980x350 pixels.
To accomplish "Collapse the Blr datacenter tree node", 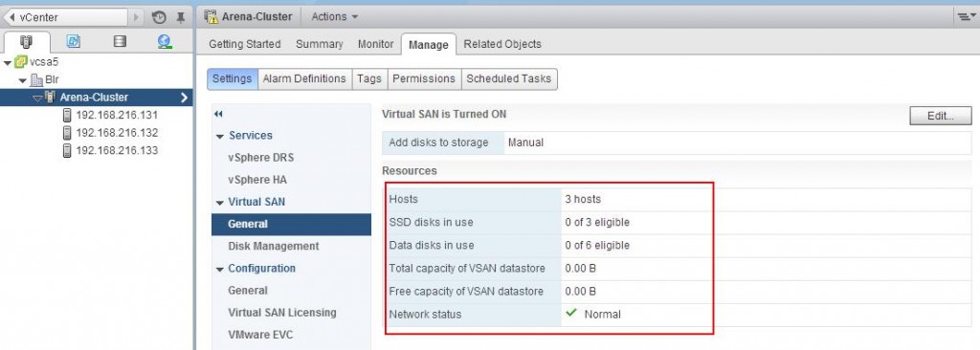I will 23,80.
